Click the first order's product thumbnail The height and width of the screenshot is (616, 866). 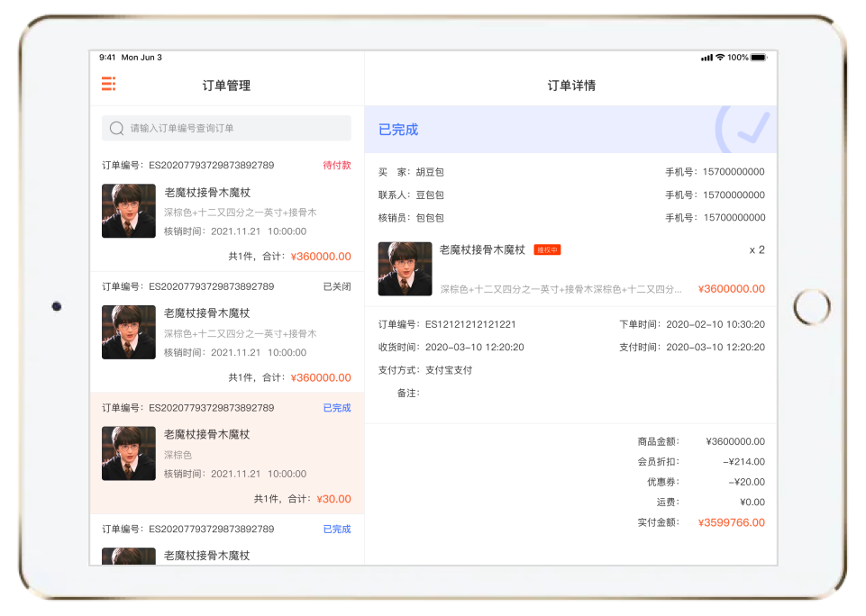click(x=129, y=211)
